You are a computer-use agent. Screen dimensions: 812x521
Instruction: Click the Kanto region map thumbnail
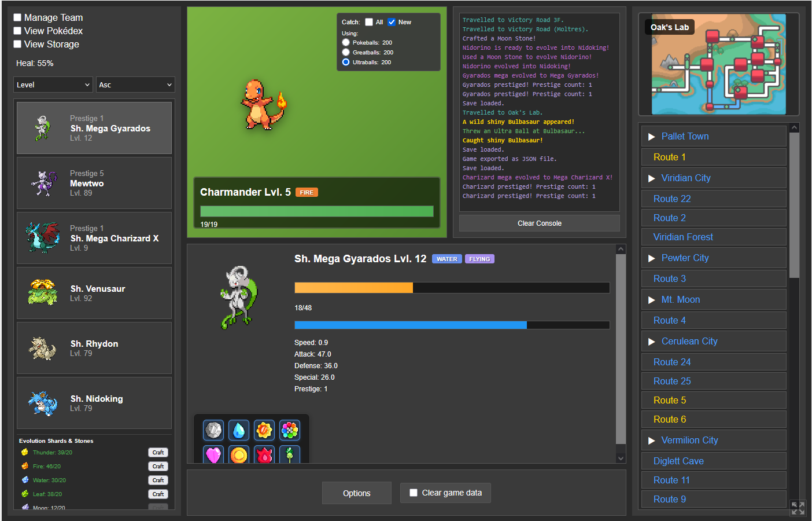(x=719, y=64)
